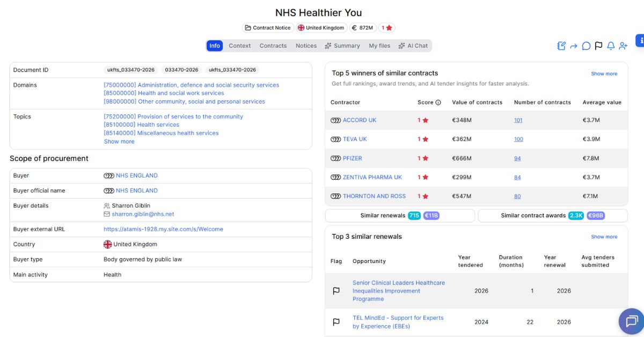The height and width of the screenshot is (337, 644).
Task: Flag the TEL MindEd renewal row
Action: coord(336,322)
